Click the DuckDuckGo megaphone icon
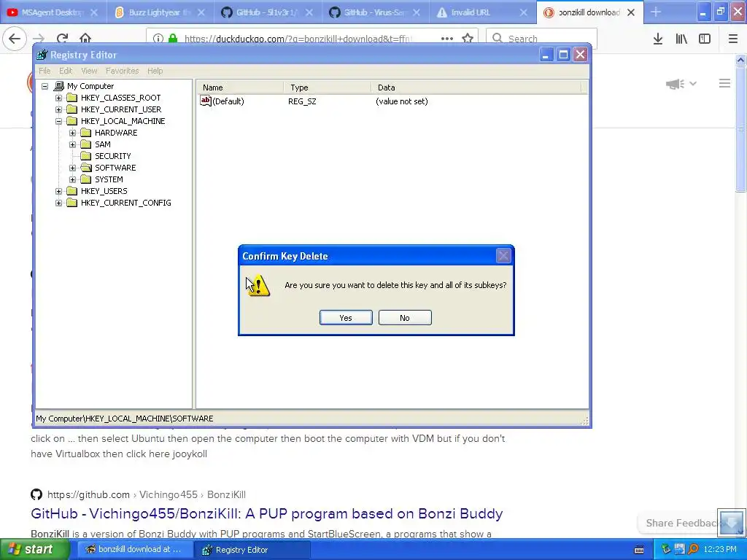Viewport: 747px width, 560px height. (675, 85)
